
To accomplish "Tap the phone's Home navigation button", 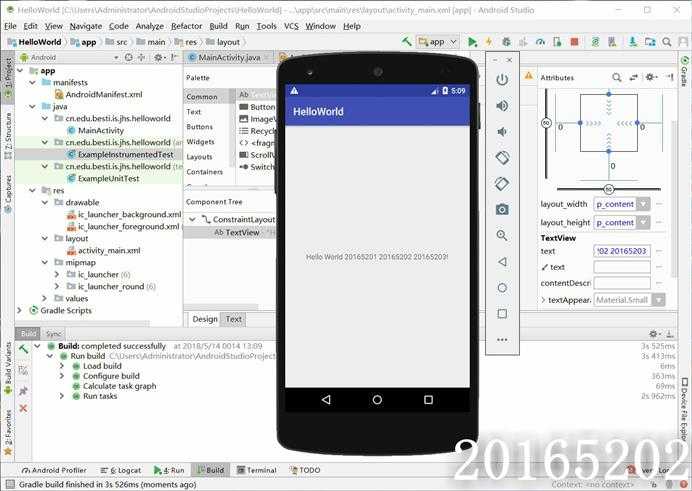I will [377, 400].
